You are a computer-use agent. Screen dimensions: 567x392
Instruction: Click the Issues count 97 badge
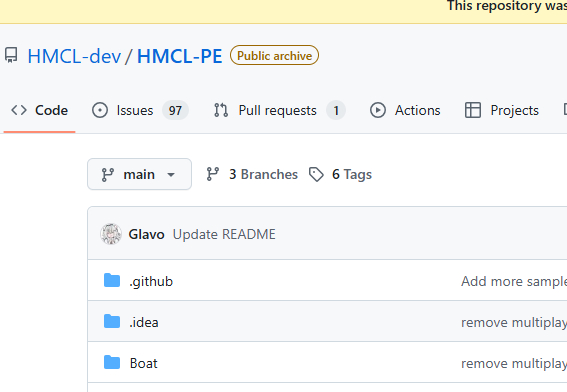click(175, 110)
